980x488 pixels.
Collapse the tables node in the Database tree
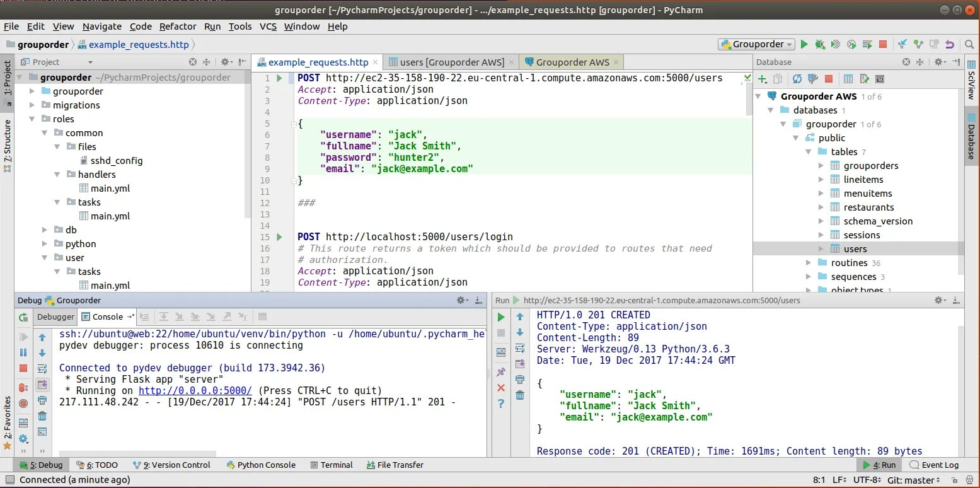pyautogui.click(x=809, y=152)
